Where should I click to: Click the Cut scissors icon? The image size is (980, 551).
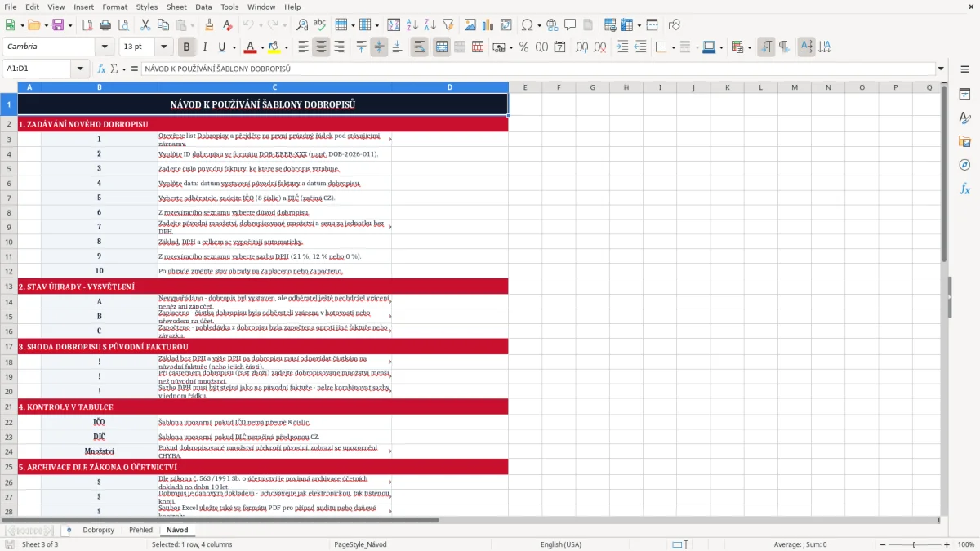(145, 25)
